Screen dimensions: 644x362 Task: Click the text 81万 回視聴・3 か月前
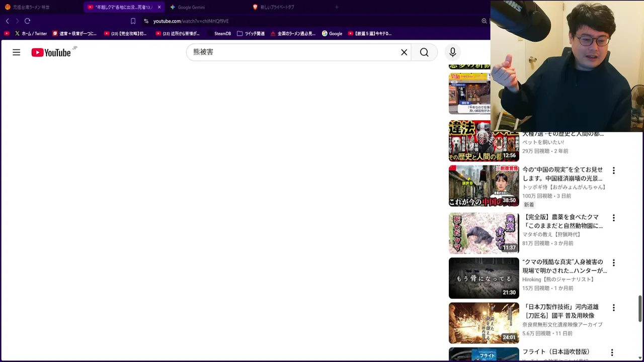(x=547, y=243)
